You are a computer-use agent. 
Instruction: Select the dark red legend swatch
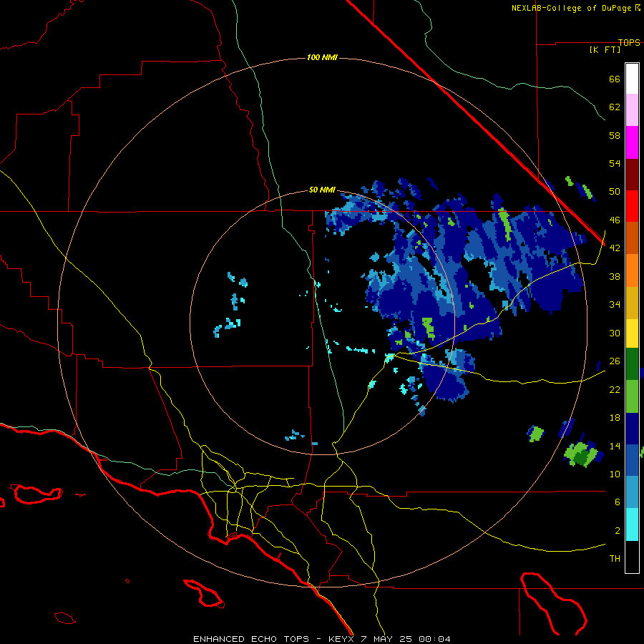tap(632, 175)
